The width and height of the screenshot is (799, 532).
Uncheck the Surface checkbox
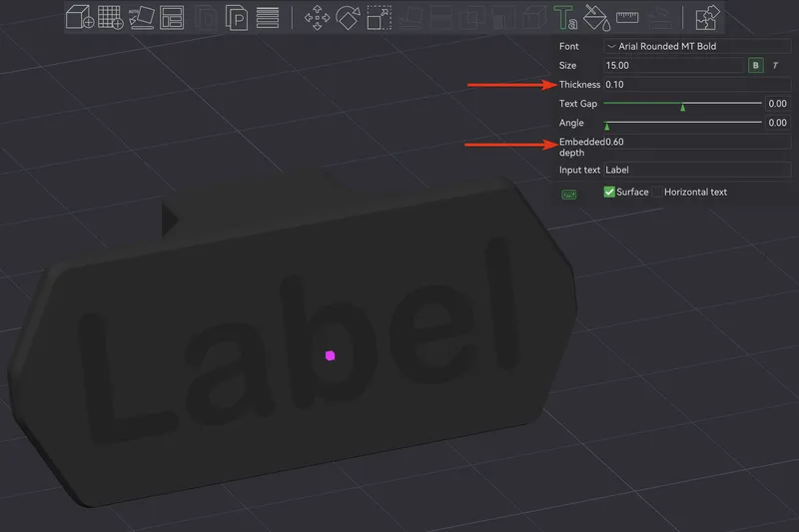pos(609,192)
